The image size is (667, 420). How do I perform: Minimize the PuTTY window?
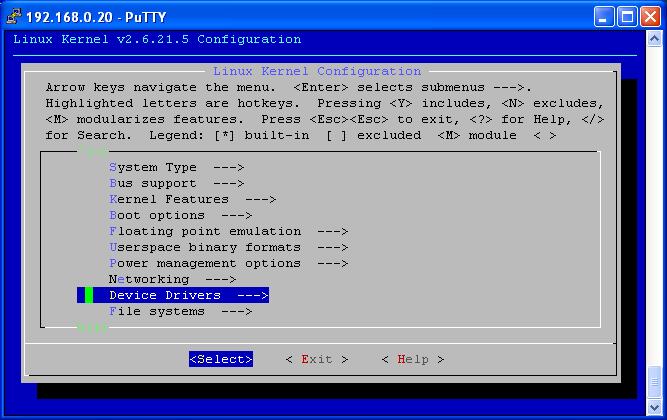coord(604,17)
